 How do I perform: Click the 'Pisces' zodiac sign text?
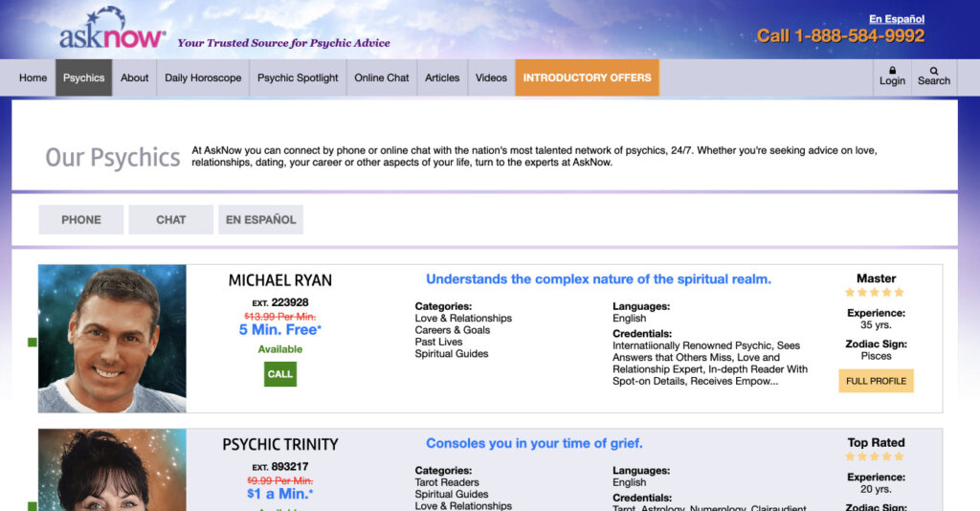pyautogui.click(x=876, y=356)
